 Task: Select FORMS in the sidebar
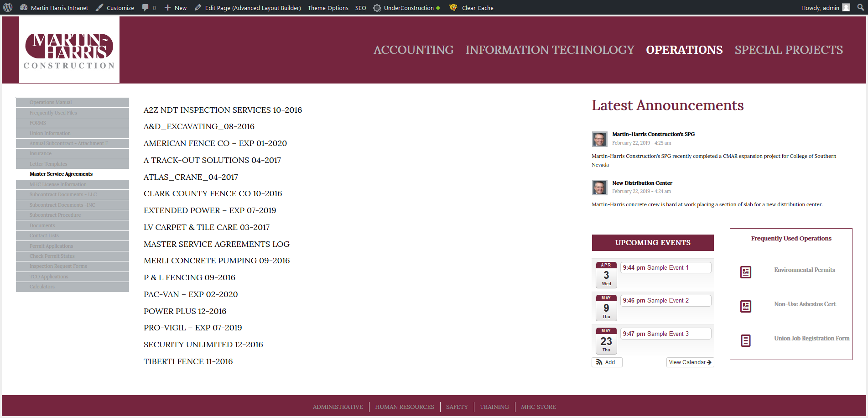click(x=73, y=123)
